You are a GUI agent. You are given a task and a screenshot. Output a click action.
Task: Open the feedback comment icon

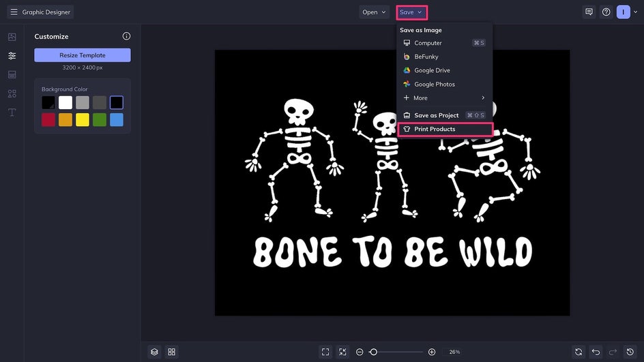tap(589, 12)
